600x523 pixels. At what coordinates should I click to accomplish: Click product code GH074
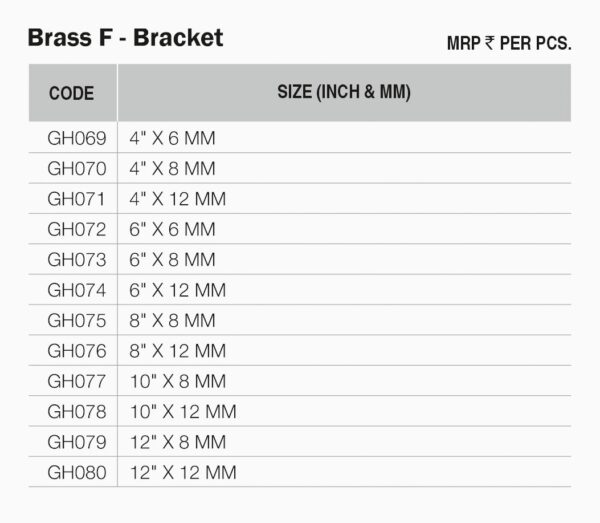[x=76, y=290]
